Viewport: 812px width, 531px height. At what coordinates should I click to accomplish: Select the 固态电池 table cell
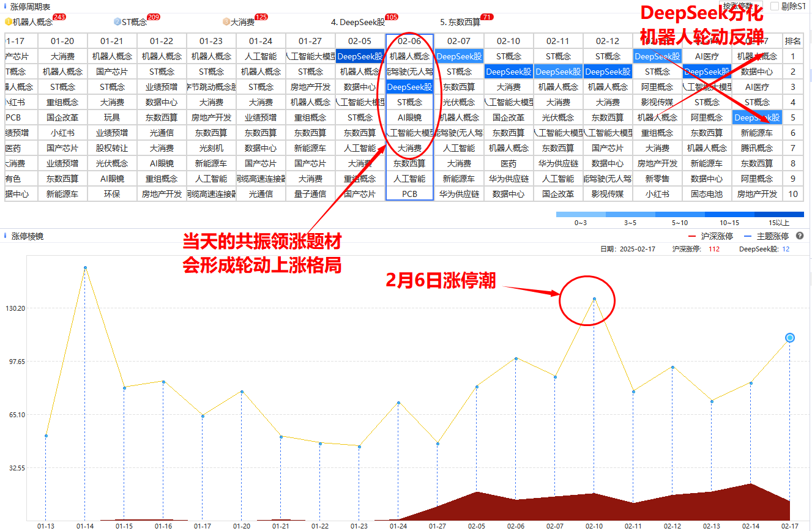tap(707, 194)
